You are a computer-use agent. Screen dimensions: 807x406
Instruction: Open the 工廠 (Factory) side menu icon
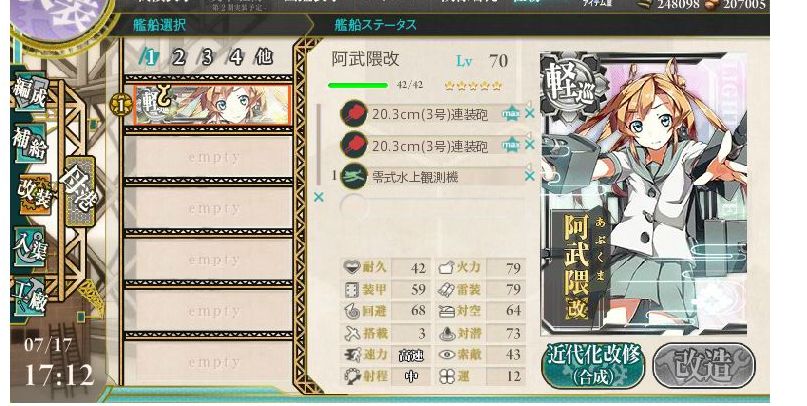pyautogui.click(x=30, y=297)
